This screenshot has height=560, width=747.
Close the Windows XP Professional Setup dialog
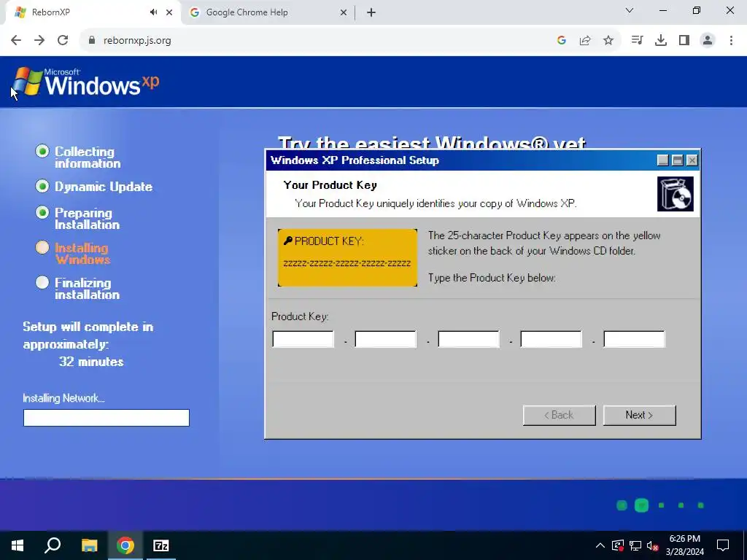pos(692,160)
